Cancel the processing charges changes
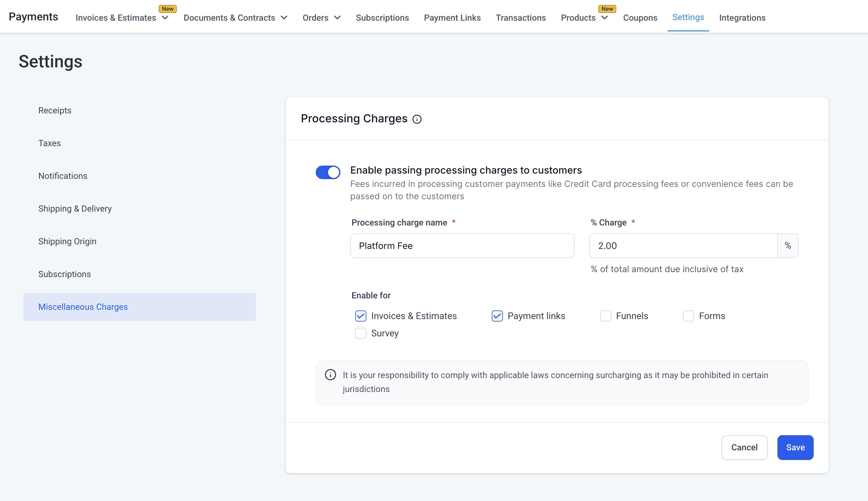This screenshot has height=501, width=868. click(x=744, y=447)
